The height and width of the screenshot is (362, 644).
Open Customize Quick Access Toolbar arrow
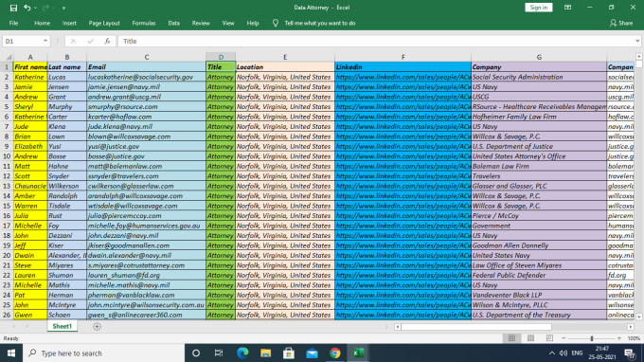[x=63, y=9]
